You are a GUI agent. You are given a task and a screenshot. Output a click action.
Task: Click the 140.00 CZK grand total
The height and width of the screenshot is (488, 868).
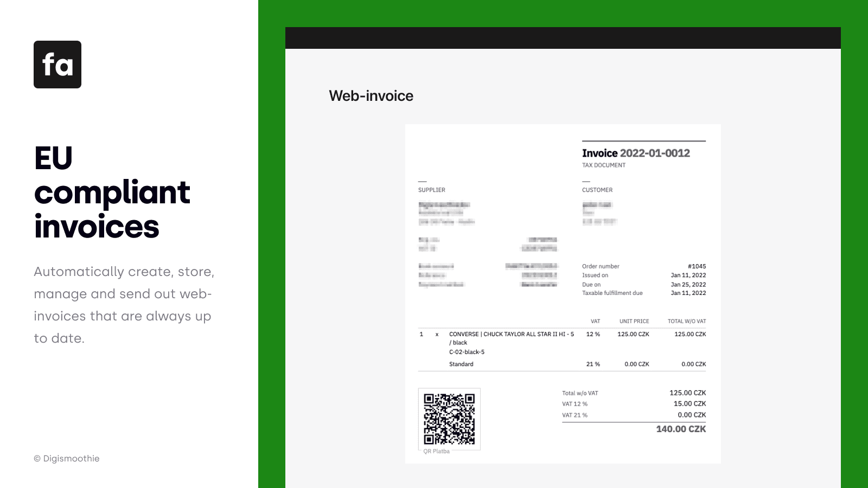tap(680, 428)
